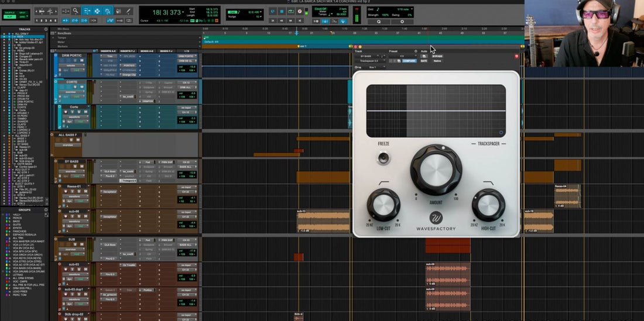Click the large Amount knob

(436, 170)
